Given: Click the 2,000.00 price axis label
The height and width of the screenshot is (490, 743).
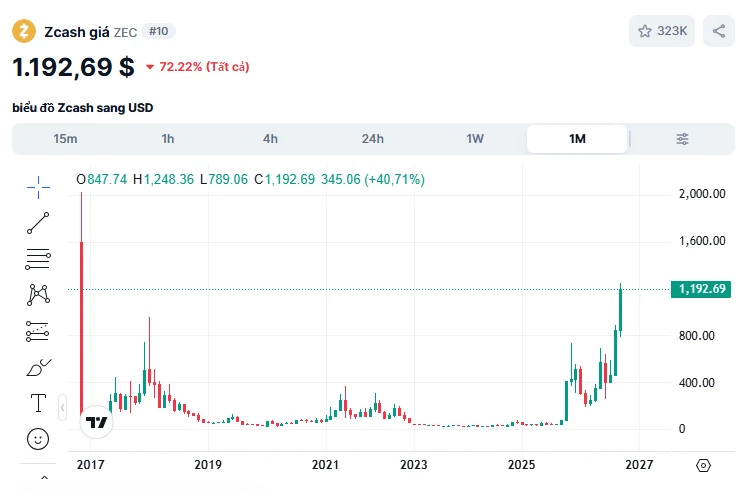Looking at the screenshot, I should pos(702,194).
